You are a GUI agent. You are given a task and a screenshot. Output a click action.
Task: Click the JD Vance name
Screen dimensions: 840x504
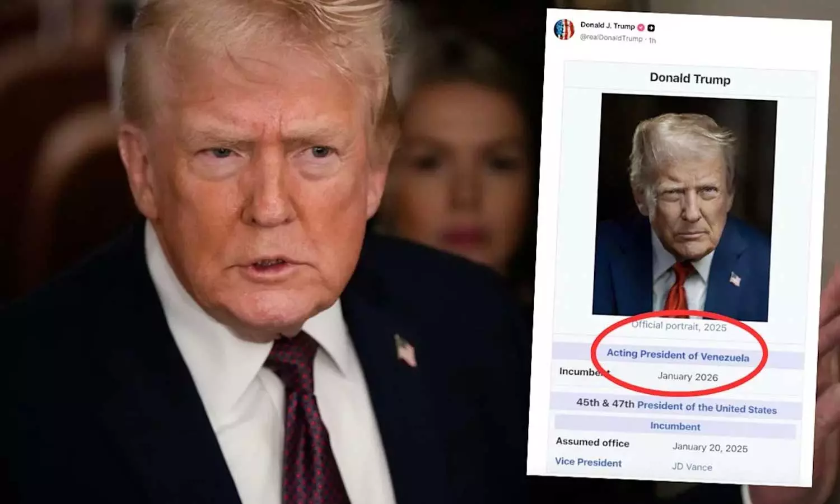click(692, 466)
